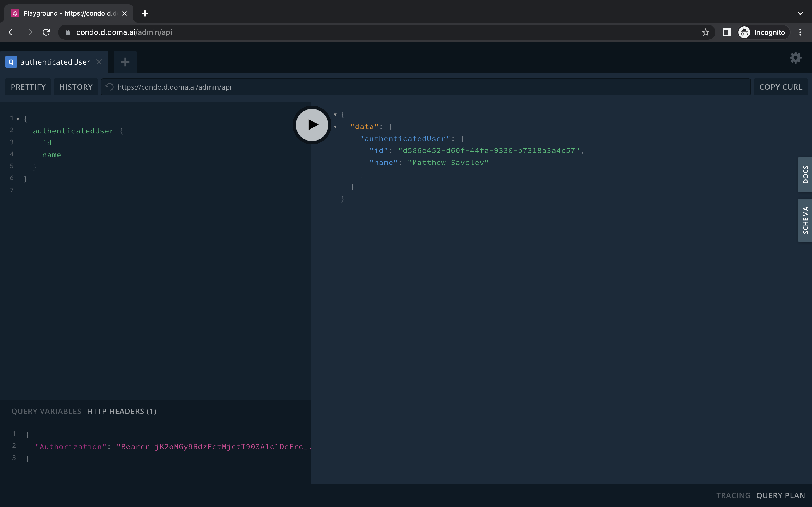Open the SCHEMA side panel
This screenshot has height=507, width=812.
(x=805, y=220)
